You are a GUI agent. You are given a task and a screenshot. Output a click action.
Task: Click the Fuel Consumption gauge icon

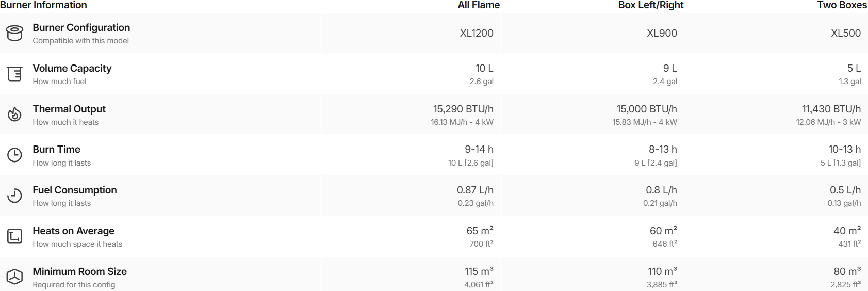point(14,196)
